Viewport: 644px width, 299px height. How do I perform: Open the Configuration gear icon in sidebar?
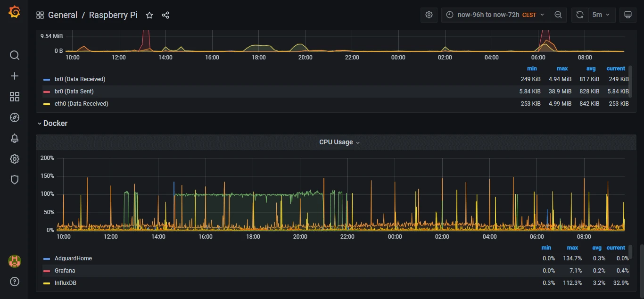click(x=15, y=159)
